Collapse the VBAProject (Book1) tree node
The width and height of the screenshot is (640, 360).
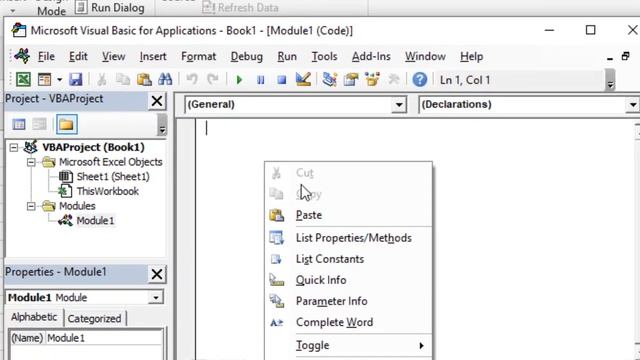13,147
